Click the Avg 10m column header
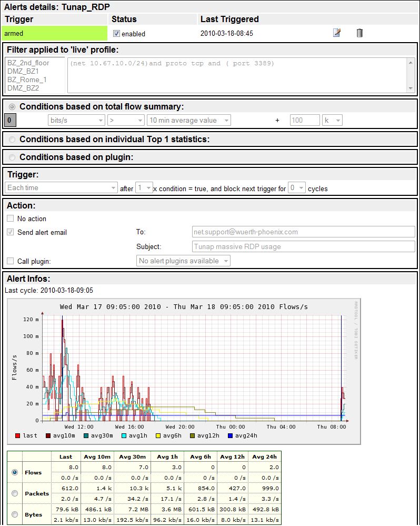 [97, 456]
